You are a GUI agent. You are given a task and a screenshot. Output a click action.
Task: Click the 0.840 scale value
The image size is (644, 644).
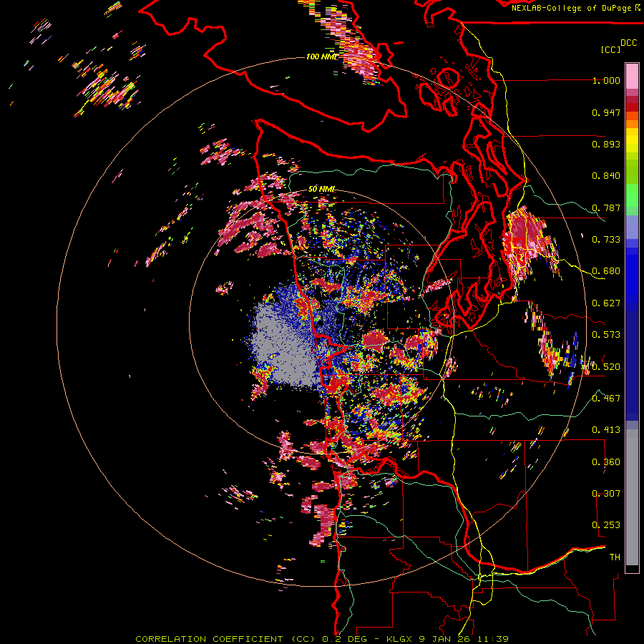(x=606, y=176)
